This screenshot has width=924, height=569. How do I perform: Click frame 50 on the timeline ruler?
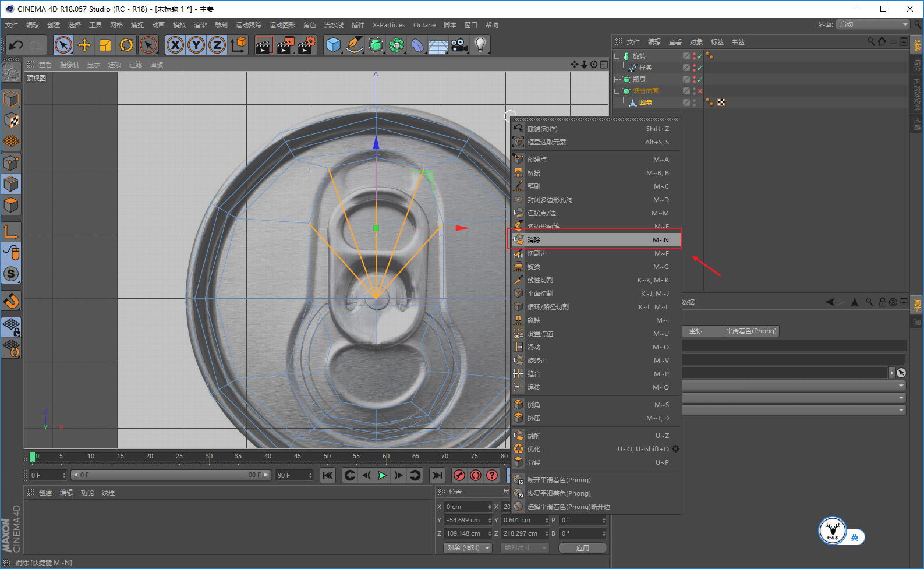point(327,457)
